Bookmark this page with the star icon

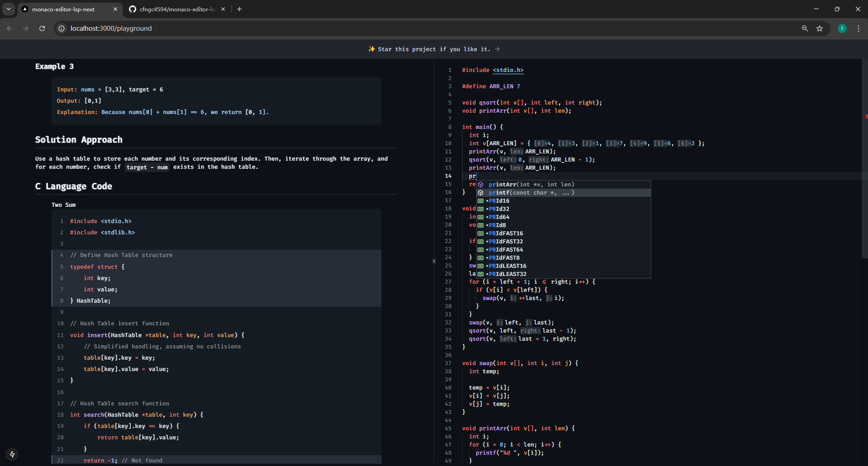820,29
